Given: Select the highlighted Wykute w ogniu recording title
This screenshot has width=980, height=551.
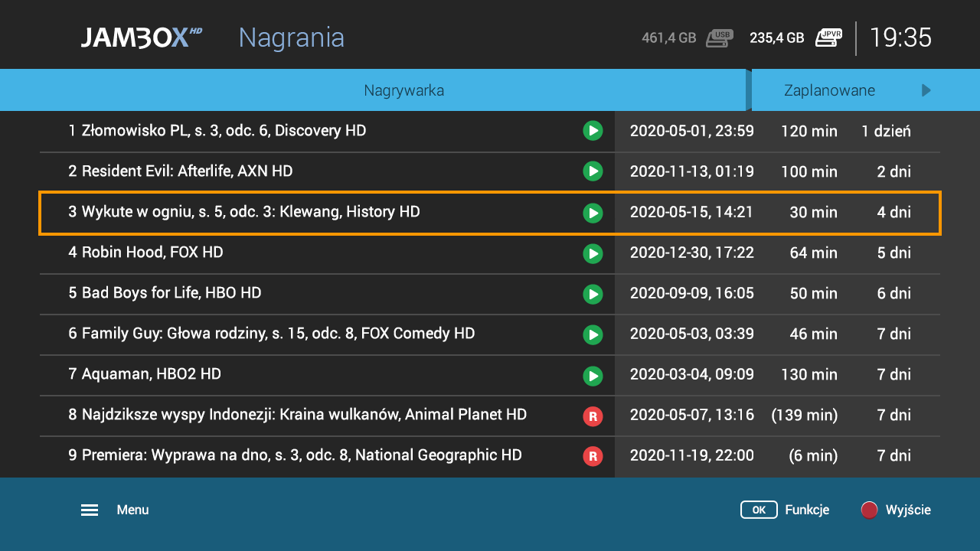Looking at the screenshot, I should pyautogui.click(x=244, y=212).
